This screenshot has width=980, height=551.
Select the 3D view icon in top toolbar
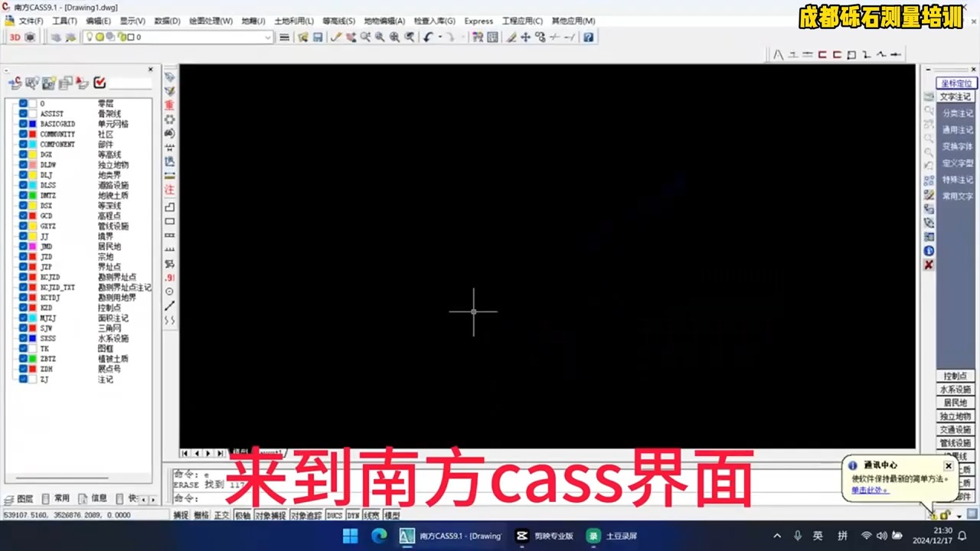coord(14,37)
